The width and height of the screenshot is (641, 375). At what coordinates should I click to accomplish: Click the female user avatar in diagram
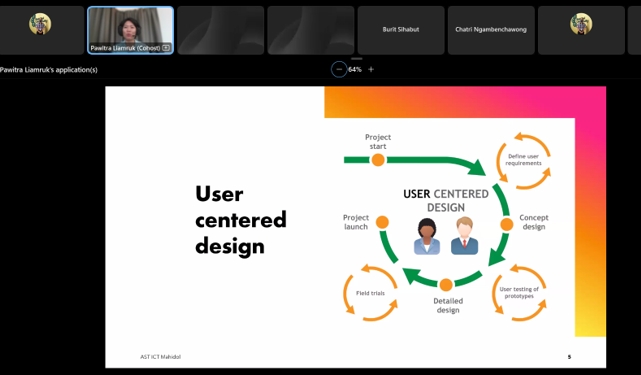click(427, 236)
